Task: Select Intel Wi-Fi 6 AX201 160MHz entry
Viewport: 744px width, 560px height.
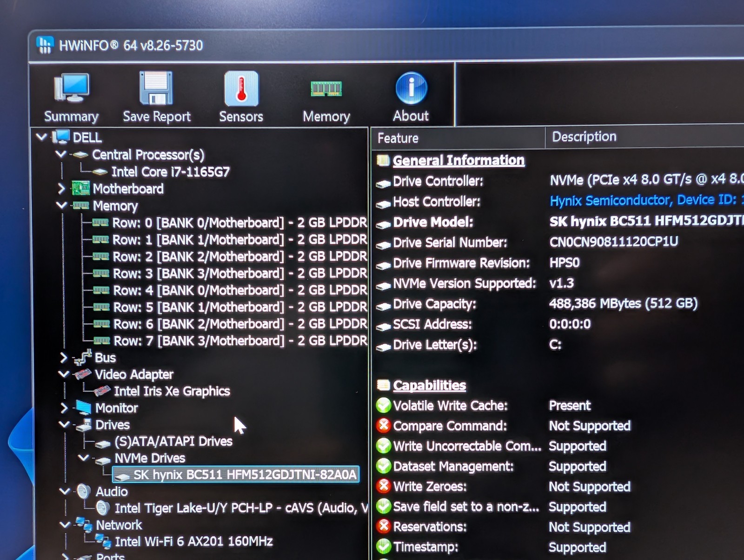Action: pyautogui.click(x=194, y=541)
